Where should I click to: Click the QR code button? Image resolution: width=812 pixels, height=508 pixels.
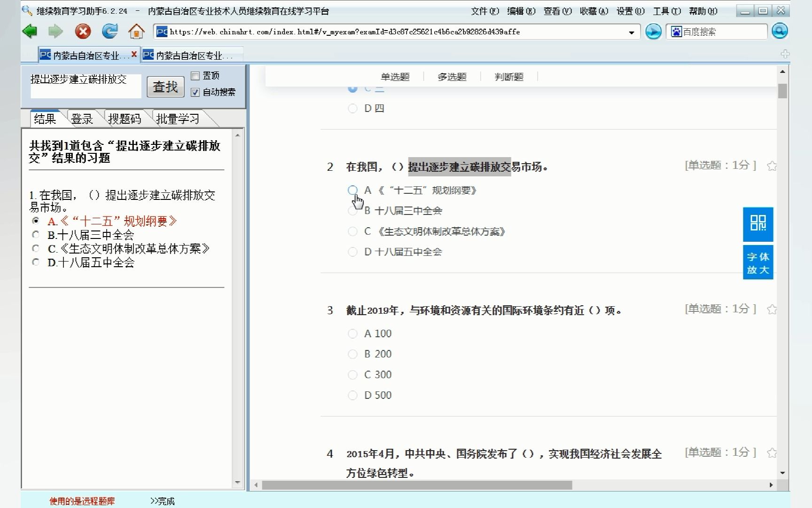[758, 224]
